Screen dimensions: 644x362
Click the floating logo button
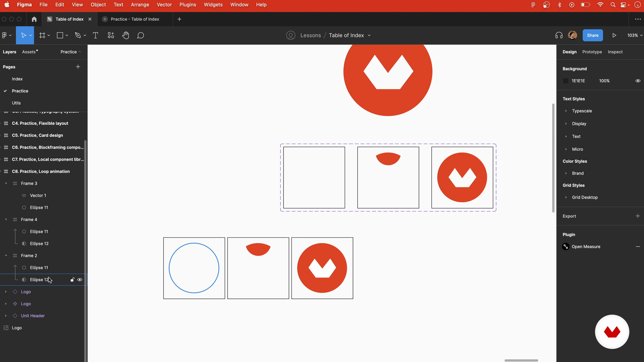coord(612,332)
